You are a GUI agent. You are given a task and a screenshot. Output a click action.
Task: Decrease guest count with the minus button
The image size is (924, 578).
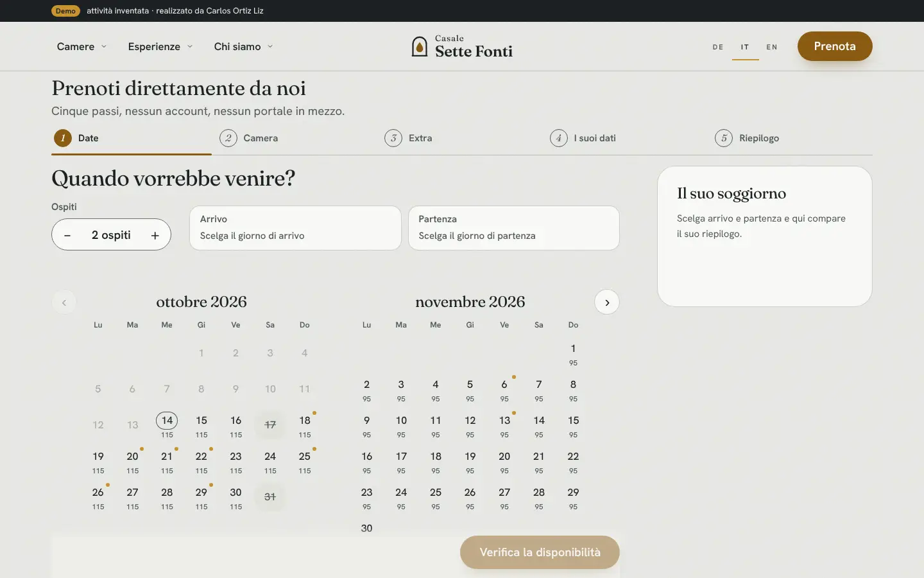[x=67, y=235]
